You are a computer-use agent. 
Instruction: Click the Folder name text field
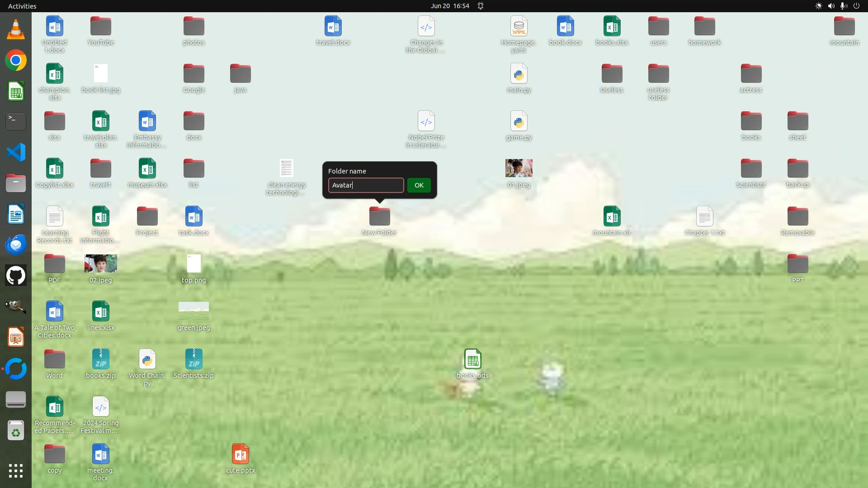pos(365,185)
